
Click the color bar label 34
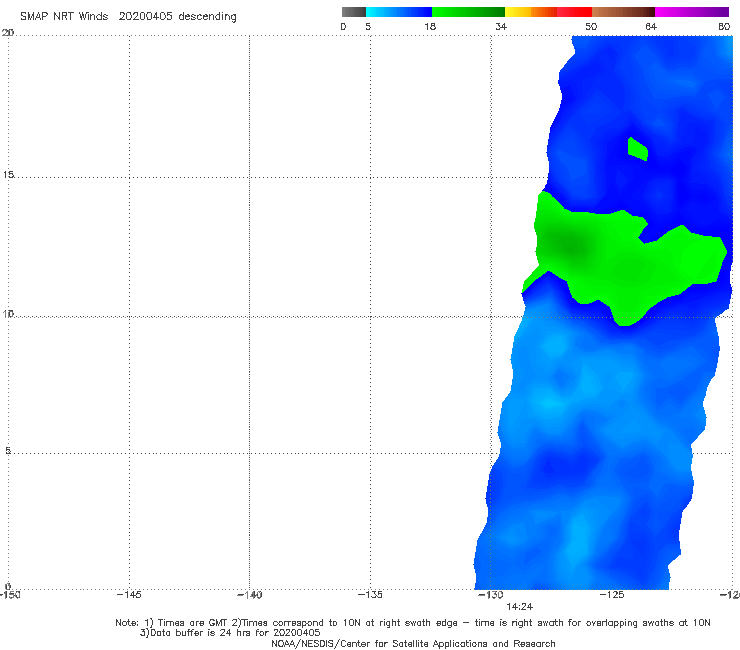point(501,26)
